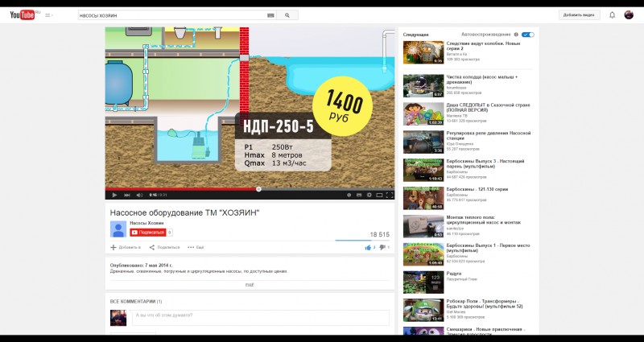Open thumbnail of 'Монтаж теплого пола' video
Image resolution: width=644 pixels, height=342 pixels.
pos(423,226)
